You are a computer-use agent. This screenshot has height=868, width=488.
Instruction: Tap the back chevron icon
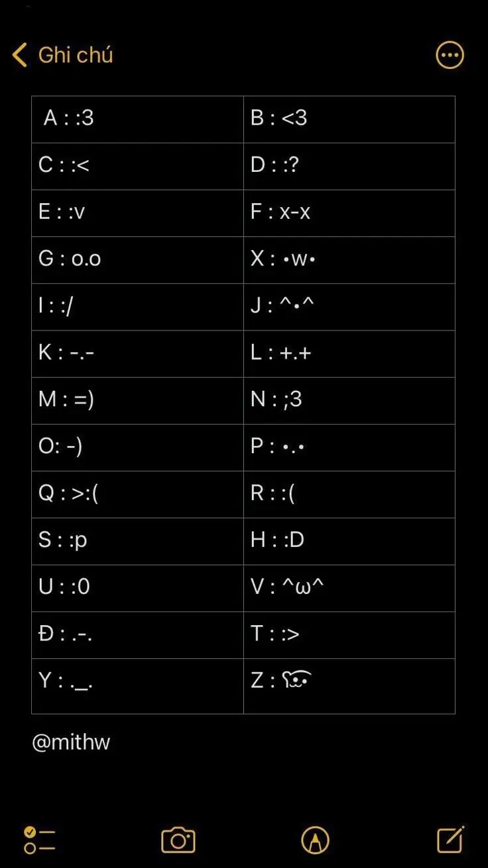click(x=20, y=55)
